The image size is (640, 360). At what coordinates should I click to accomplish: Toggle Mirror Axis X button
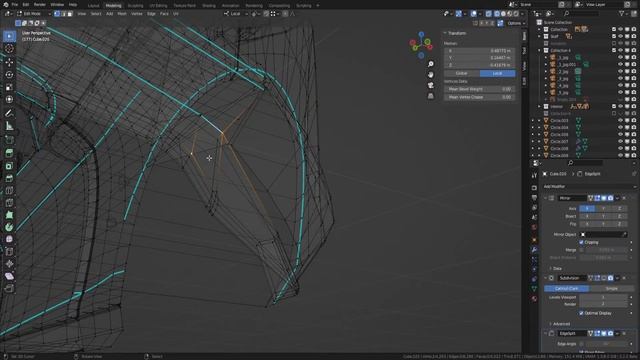(587, 209)
